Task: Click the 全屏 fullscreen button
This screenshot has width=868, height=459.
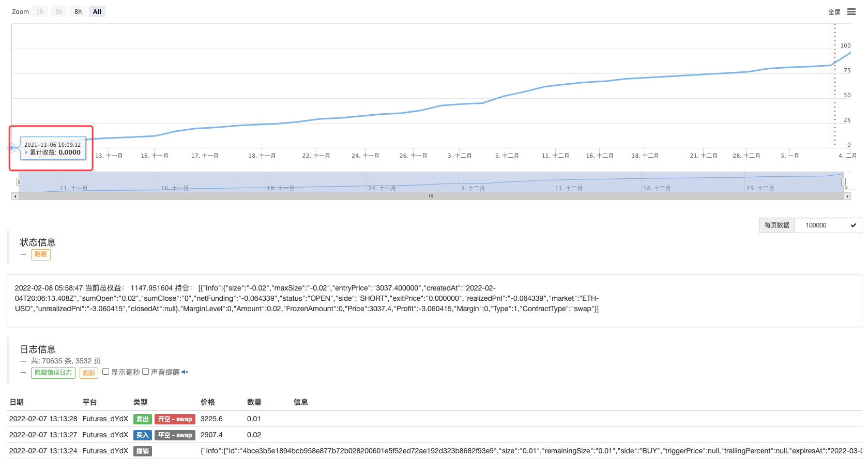Action: [x=834, y=12]
